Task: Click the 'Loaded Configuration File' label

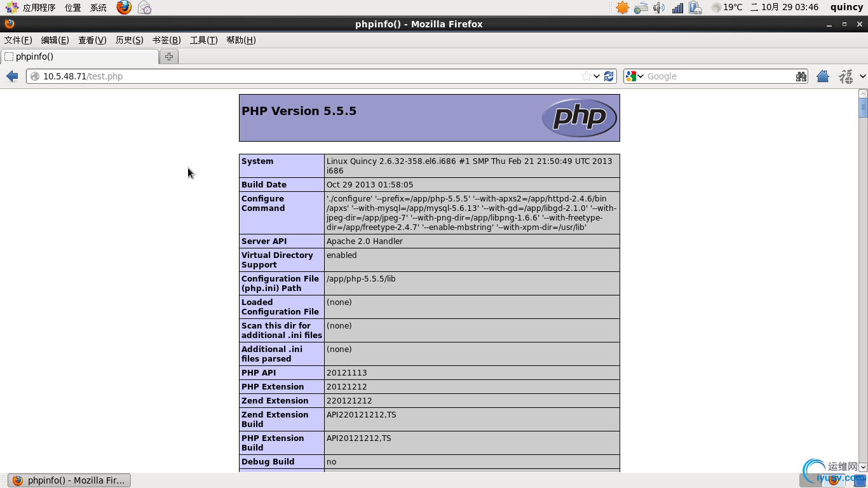Action: pyautogui.click(x=280, y=307)
